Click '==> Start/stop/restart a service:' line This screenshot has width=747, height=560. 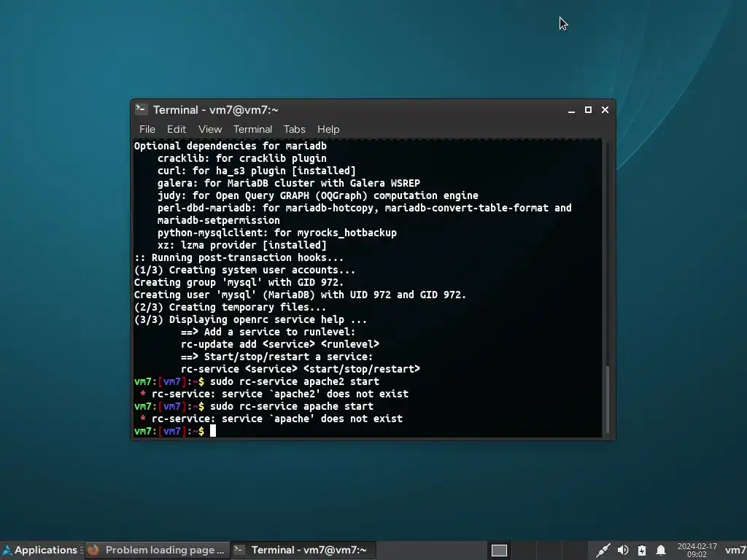click(276, 356)
